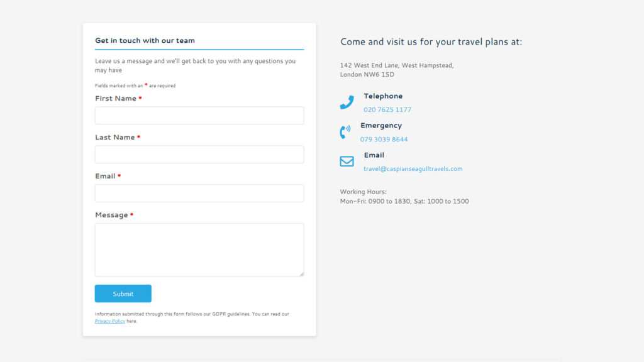The image size is (644, 362).
Task: Click into the Email input field
Action: tap(199, 194)
